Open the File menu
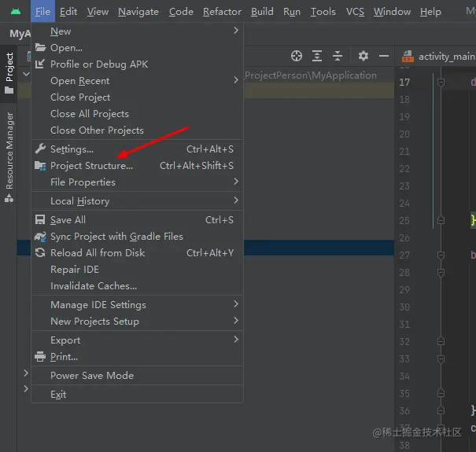The height and width of the screenshot is (452, 476). (x=42, y=12)
